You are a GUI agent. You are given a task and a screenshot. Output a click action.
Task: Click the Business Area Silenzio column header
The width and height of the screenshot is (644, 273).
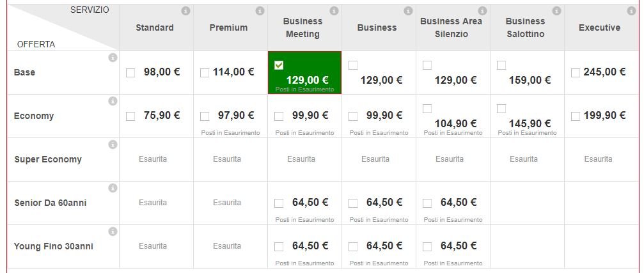(x=453, y=27)
